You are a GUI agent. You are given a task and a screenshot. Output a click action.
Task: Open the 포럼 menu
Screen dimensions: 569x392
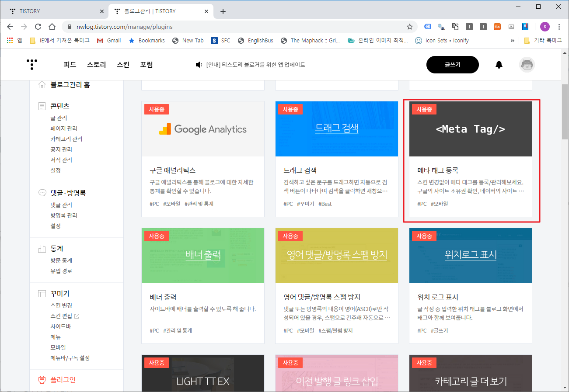point(147,65)
